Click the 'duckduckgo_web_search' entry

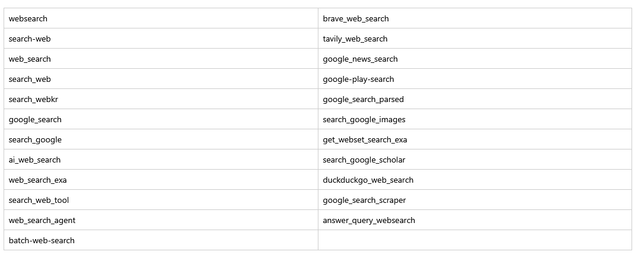pyautogui.click(x=368, y=180)
